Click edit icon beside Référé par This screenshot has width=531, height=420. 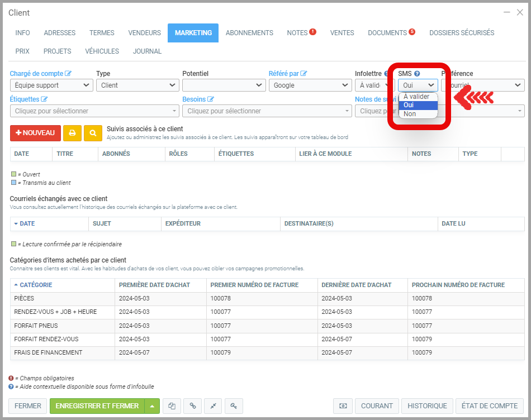[x=304, y=74]
